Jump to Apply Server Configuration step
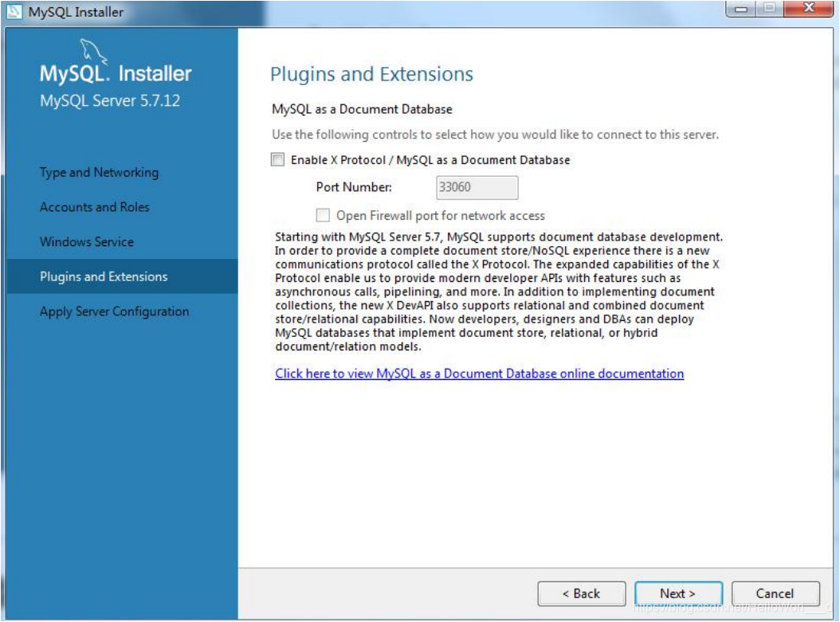This screenshot has width=840, height=622. point(114,311)
